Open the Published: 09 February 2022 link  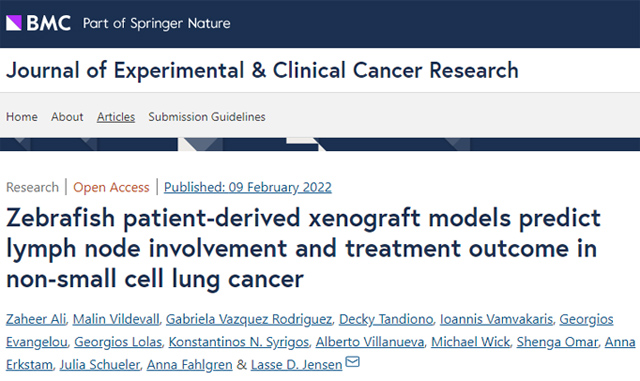(248, 187)
